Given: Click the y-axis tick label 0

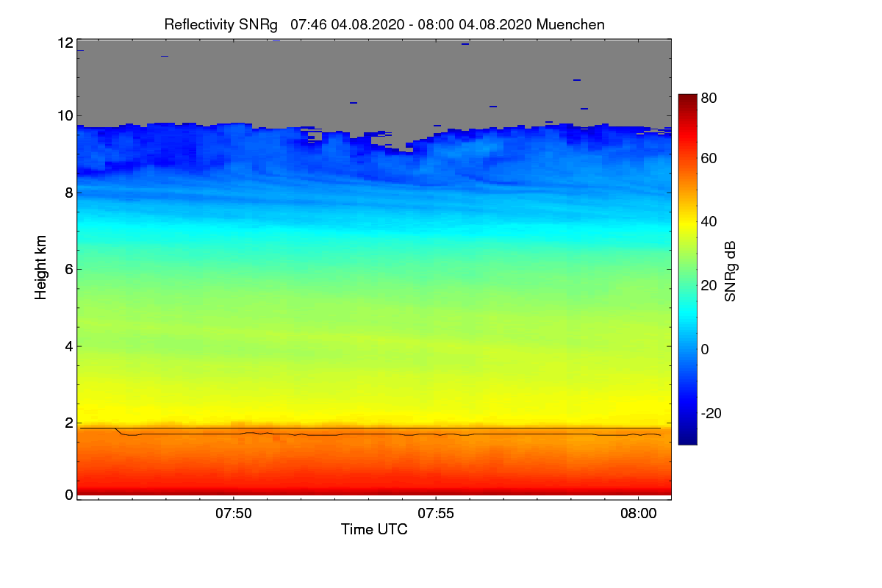Looking at the screenshot, I should [x=68, y=495].
